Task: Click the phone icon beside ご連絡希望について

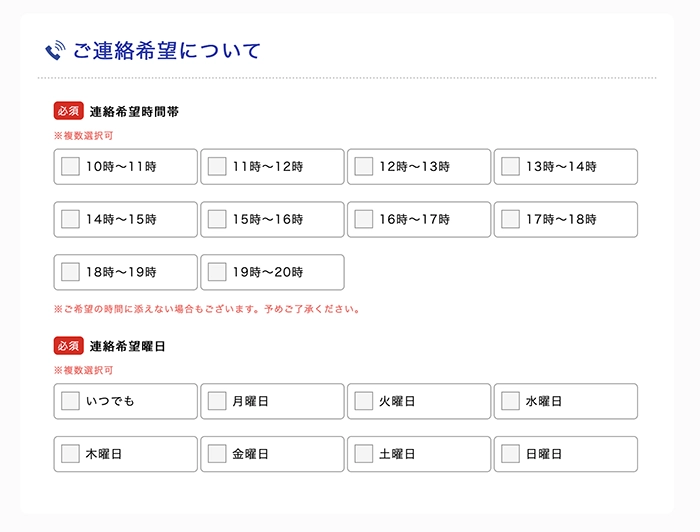Action: (x=55, y=50)
